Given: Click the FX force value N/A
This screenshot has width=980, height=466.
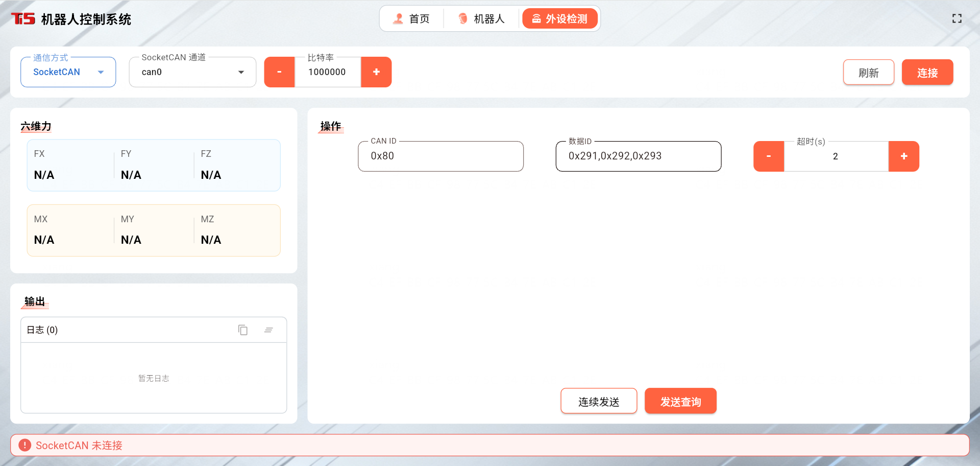Looking at the screenshot, I should [44, 175].
